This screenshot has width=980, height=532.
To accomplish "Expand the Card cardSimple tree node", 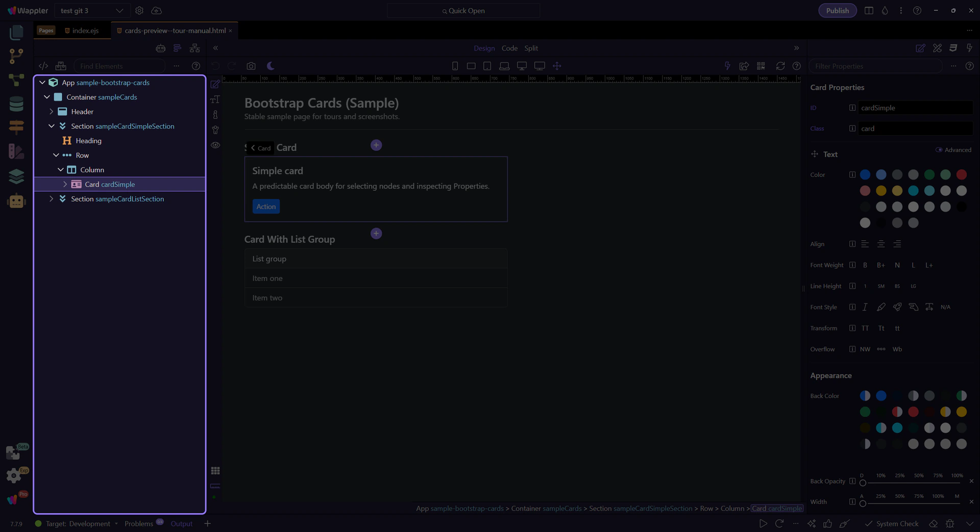I will tap(65, 184).
